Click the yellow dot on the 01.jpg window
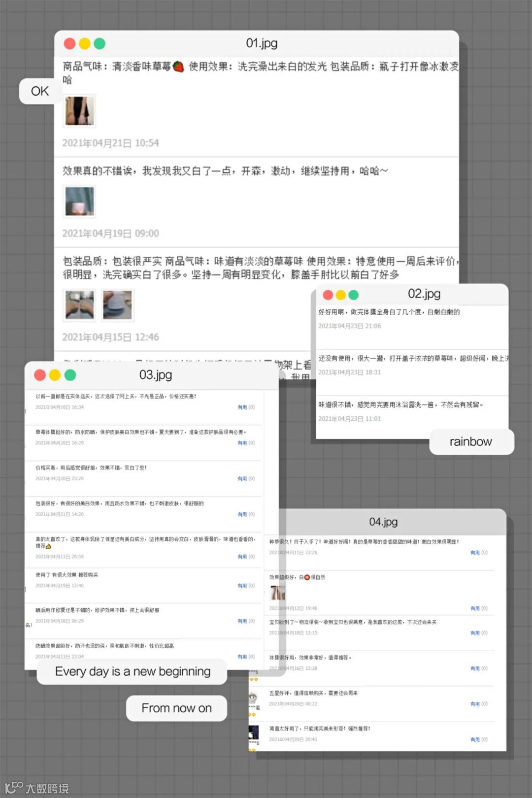The image size is (532, 798). [x=85, y=44]
